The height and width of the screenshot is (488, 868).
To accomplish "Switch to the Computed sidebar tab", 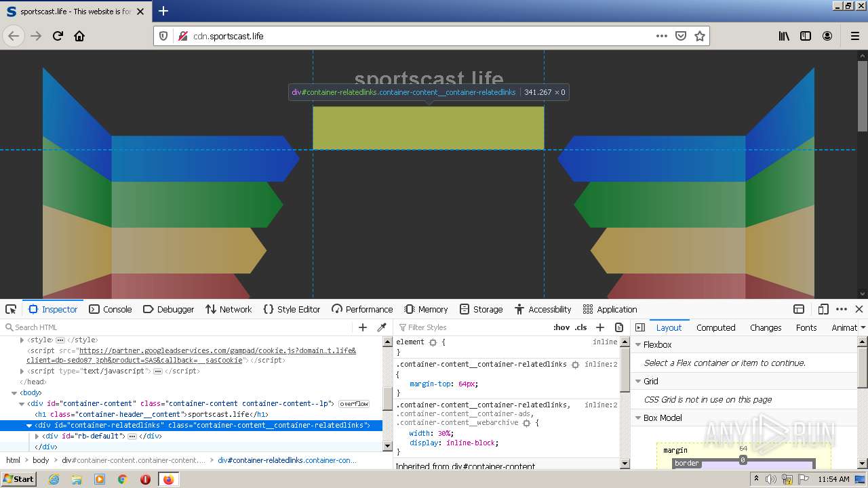I will pyautogui.click(x=716, y=327).
